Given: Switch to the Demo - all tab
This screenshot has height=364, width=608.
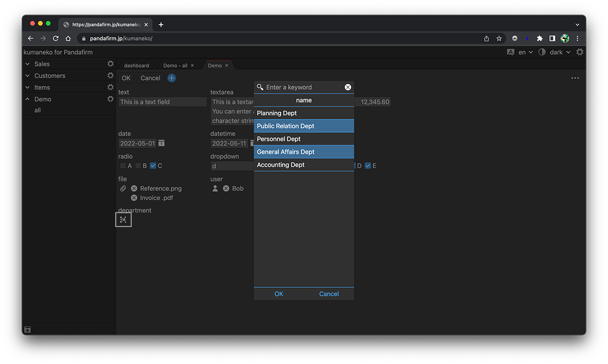Looking at the screenshot, I should [175, 66].
